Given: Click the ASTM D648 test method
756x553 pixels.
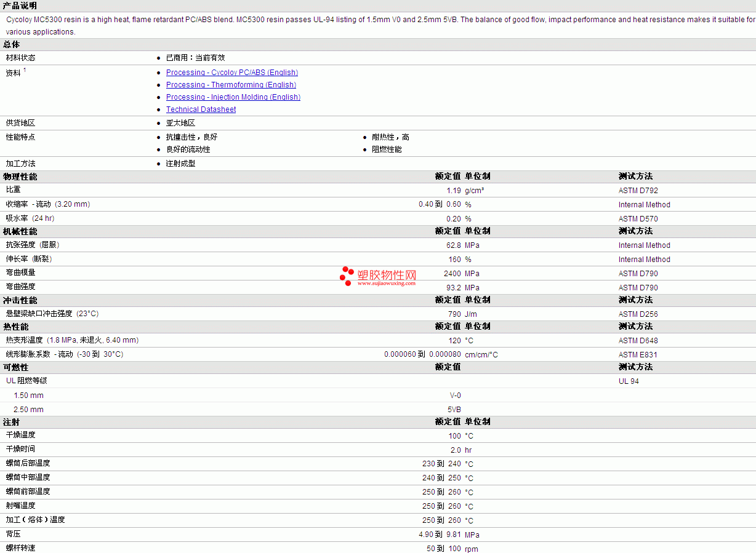Looking at the screenshot, I should coord(638,341).
